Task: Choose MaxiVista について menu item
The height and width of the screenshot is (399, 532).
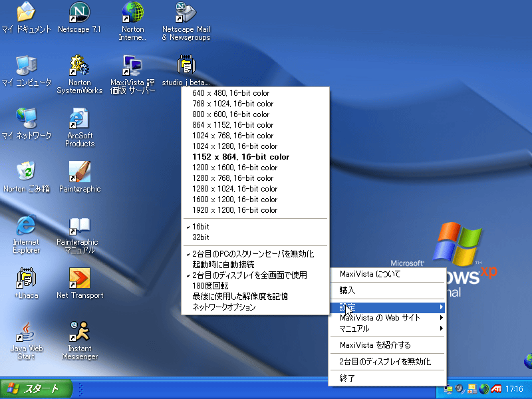Action: pos(387,274)
